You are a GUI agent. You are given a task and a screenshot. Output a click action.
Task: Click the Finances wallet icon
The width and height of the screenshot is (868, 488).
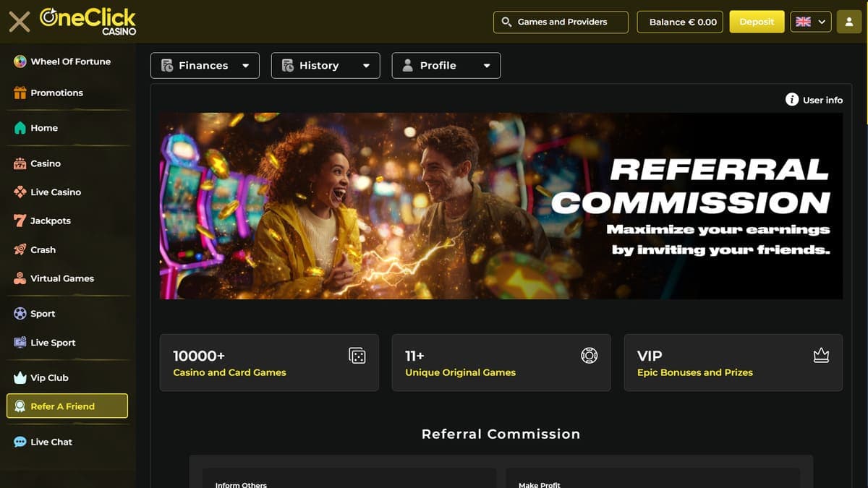coord(167,65)
